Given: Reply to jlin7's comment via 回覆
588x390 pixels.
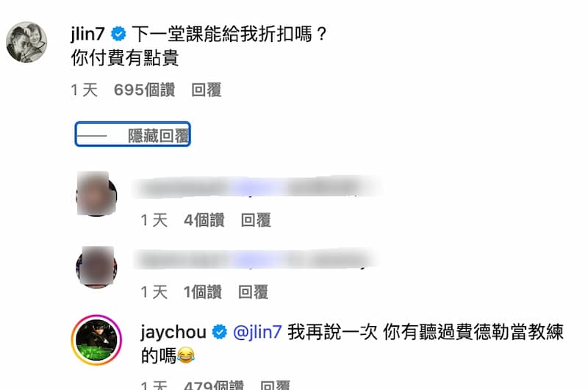Looking at the screenshot, I should (x=207, y=90).
